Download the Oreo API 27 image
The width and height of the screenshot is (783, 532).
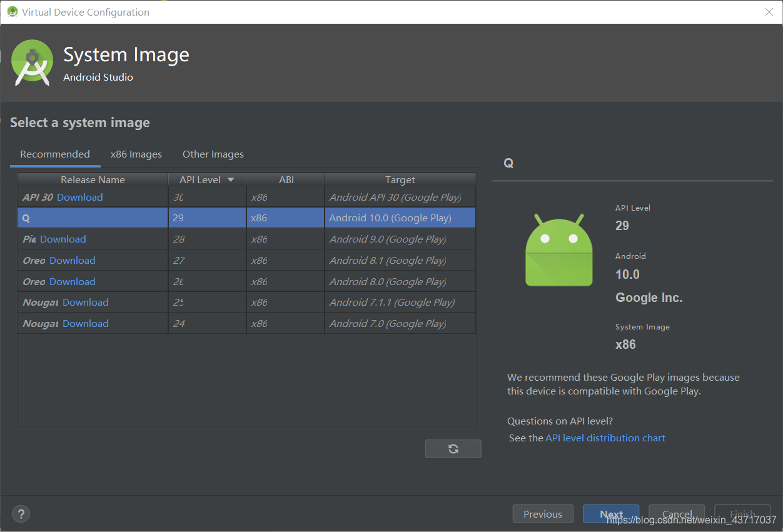[x=73, y=260]
